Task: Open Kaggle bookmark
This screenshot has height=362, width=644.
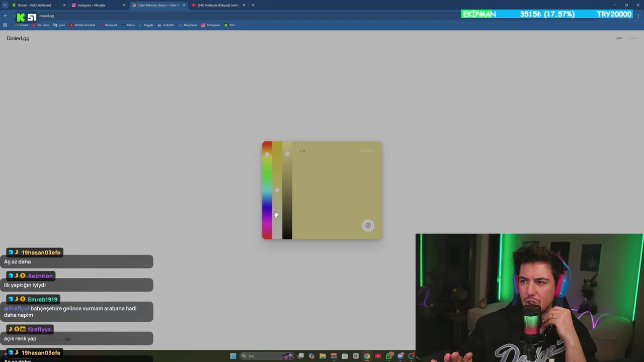Action: (146, 25)
